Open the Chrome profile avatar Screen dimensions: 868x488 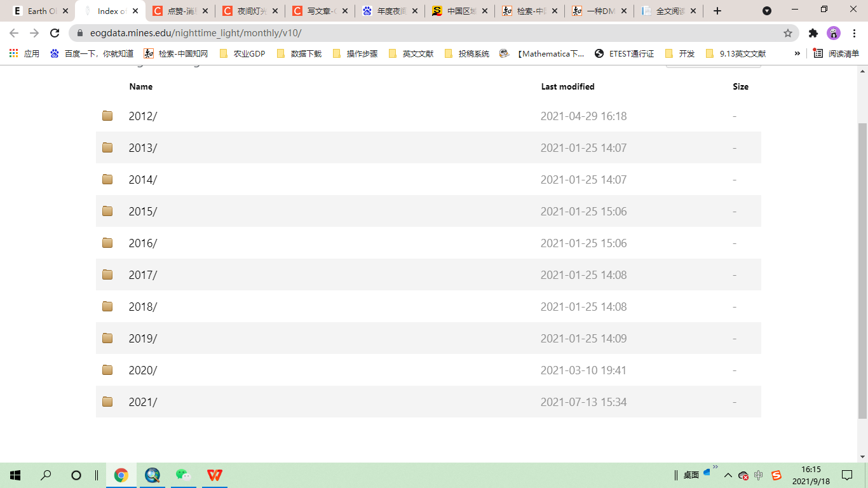tap(834, 33)
